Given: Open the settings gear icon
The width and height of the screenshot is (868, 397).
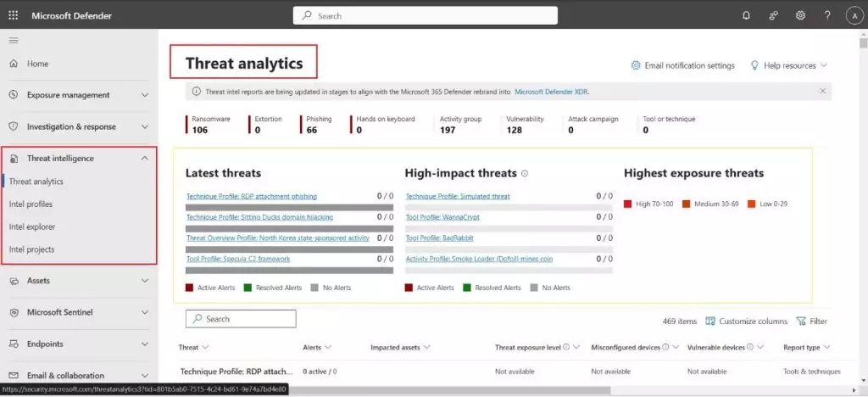Looking at the screenshot, I should 800,15.
